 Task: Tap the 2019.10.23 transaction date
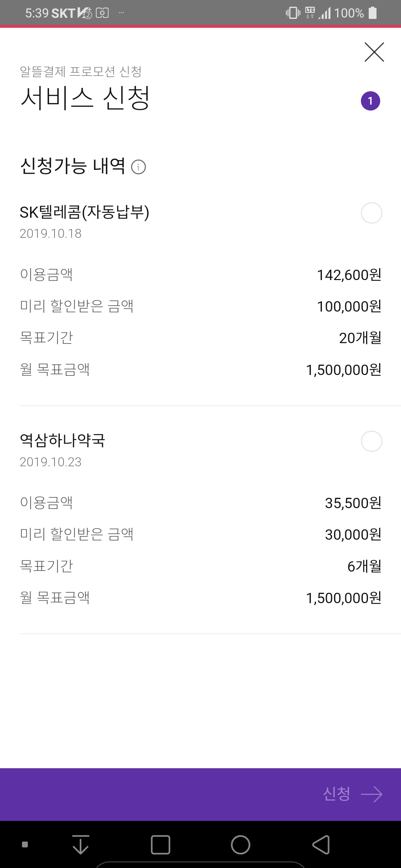coord(50,462)
